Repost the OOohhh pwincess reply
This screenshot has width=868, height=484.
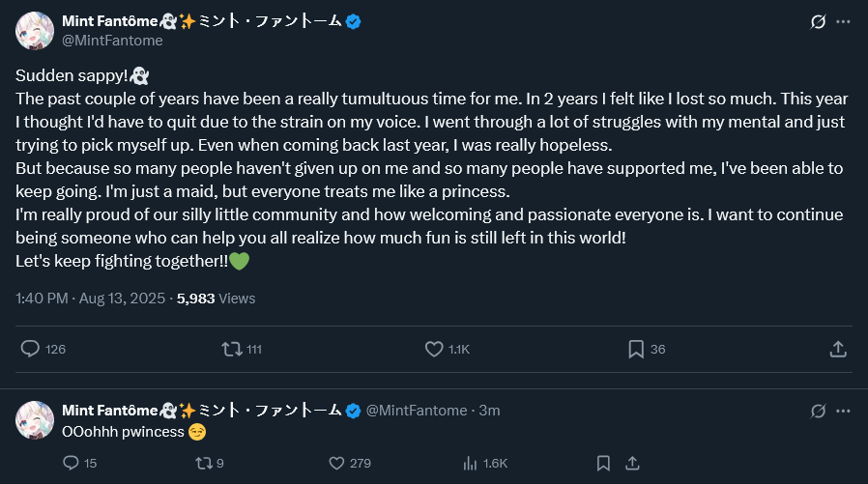tap(203, 464)
